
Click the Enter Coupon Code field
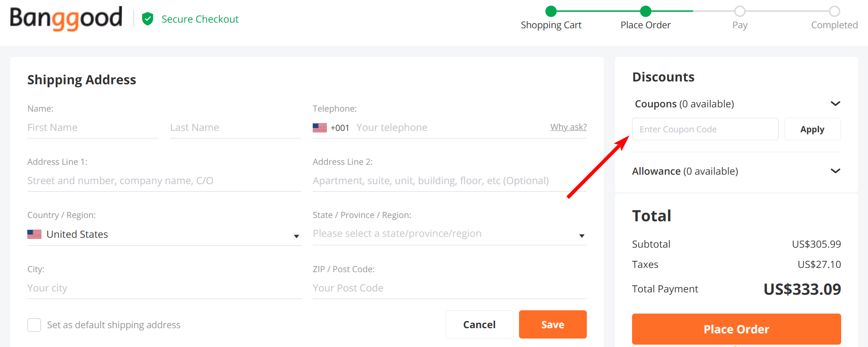pos(705,129)
